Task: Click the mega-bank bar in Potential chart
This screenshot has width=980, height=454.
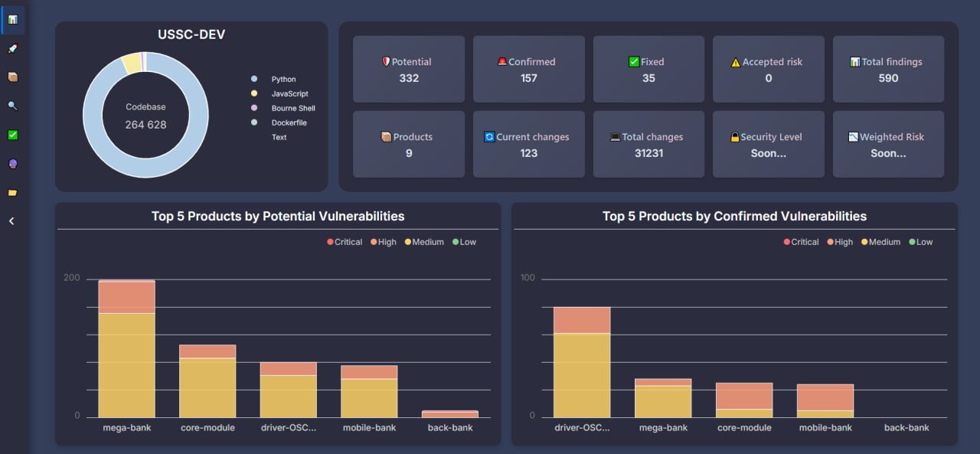Action: tap(127, 352)
